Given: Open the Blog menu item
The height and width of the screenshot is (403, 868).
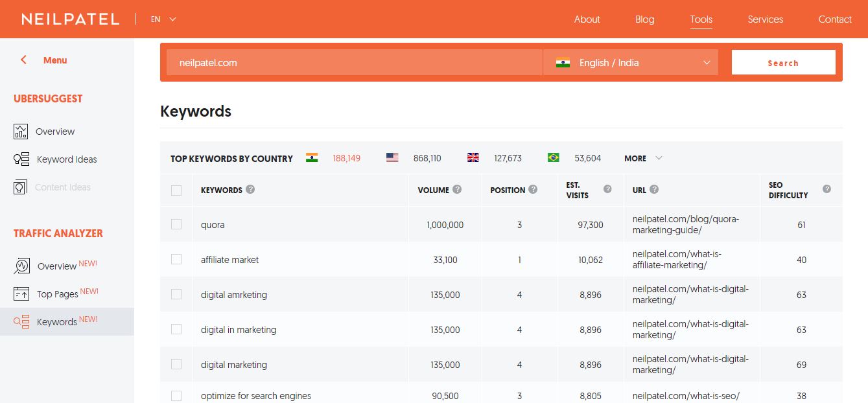Looking at the screenshot, I should [644, 19].
